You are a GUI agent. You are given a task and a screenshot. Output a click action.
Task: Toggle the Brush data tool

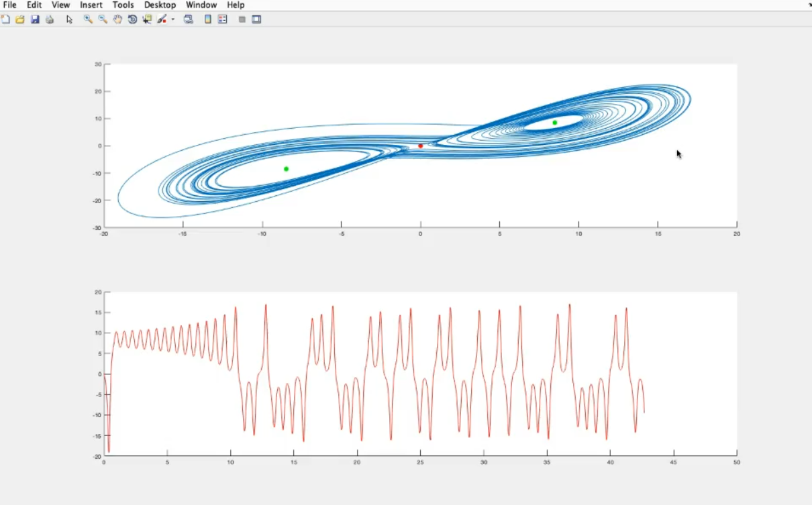162,19
